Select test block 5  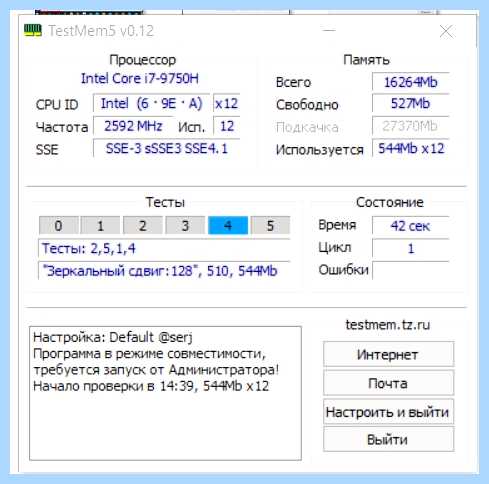tap(270, 226)
